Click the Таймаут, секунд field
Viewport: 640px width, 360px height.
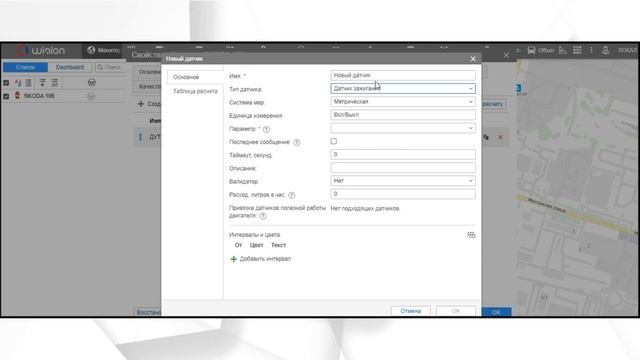pyautogui.click(x=402, y=154)
